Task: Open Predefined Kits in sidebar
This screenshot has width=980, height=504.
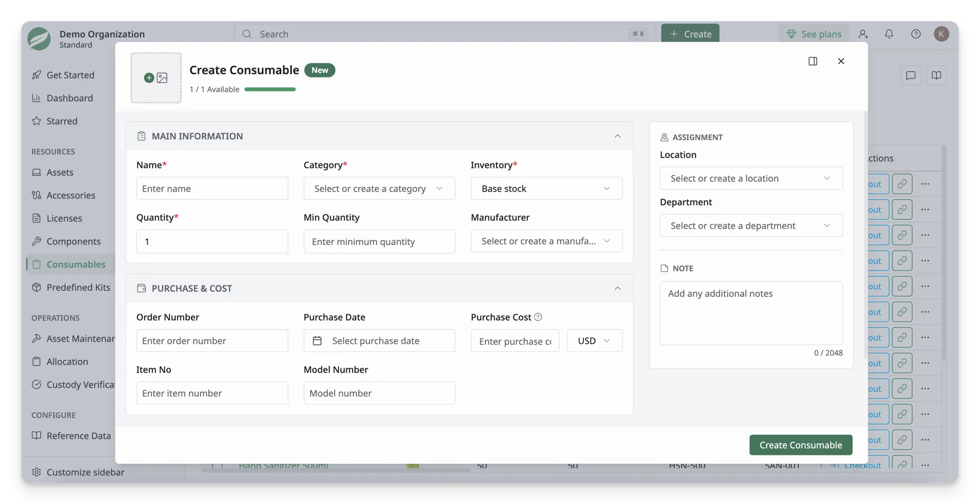Action: point(79,287)
